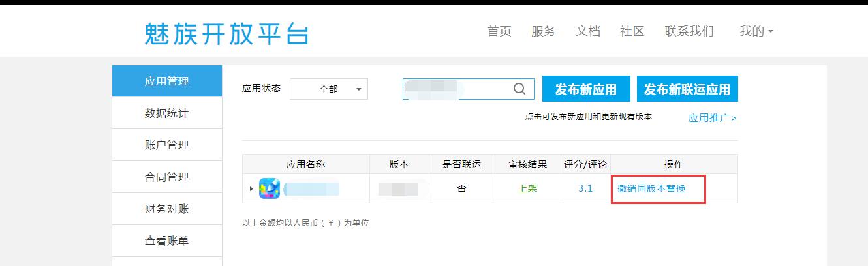
Task: Select 财务对账 in the sidebar
Action: click(x=167, y=209)
